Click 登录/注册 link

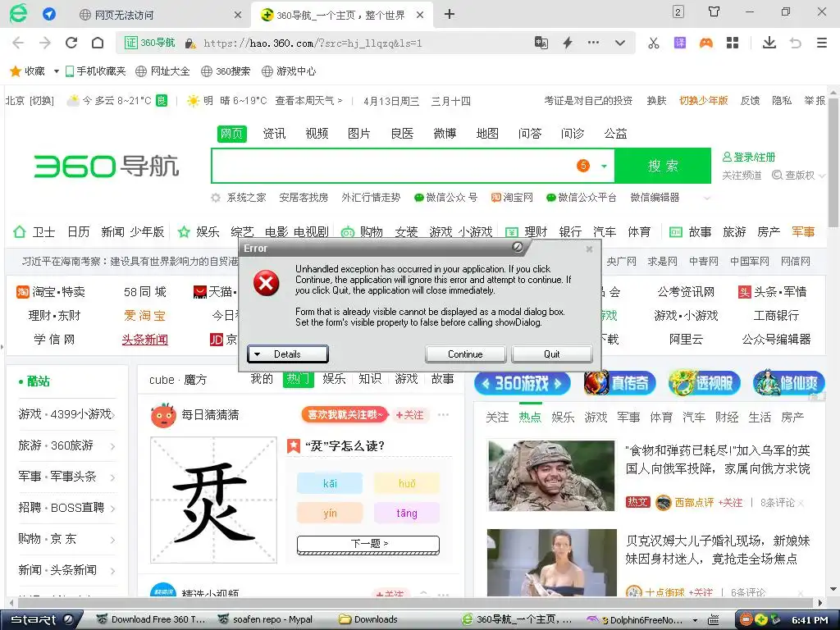749,157
